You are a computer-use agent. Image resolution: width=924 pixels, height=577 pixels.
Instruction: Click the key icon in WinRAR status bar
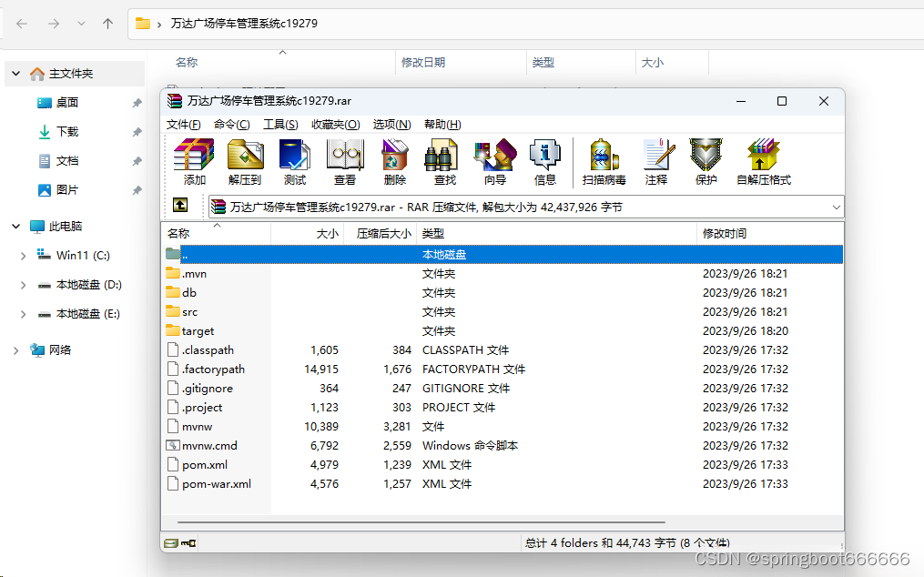click(x=188, y=542)
